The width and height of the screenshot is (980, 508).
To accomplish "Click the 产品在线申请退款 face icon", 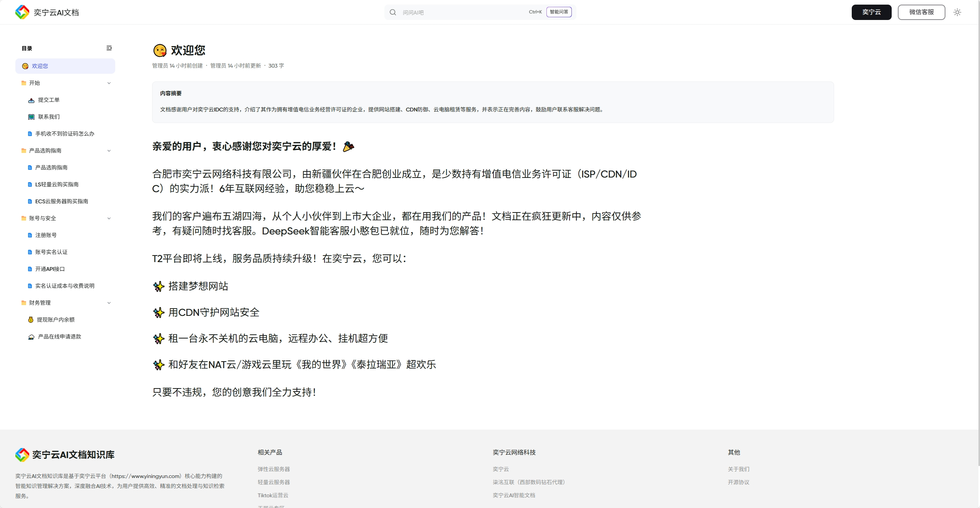I will [x=31, y=337].
